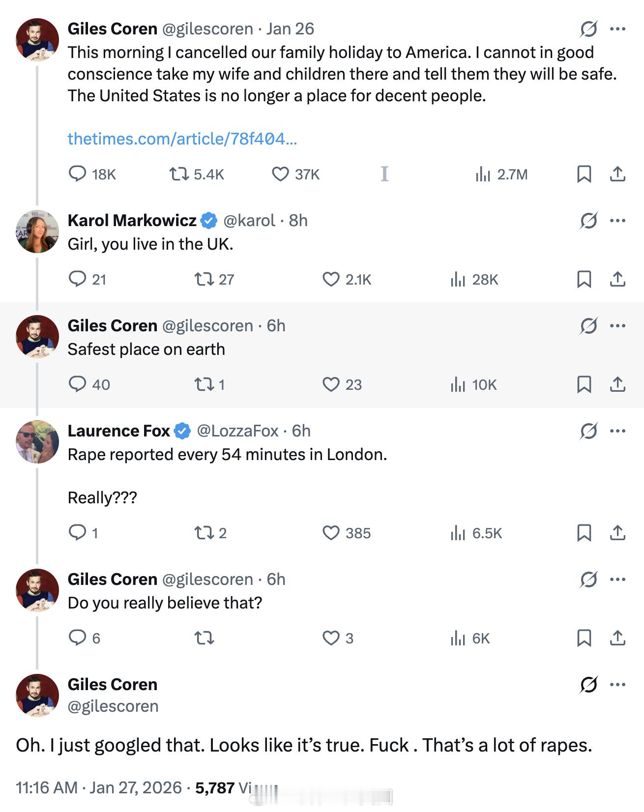
Task: Open Grok icon on Karol Markowicz's tweet
Action: tap(588, 221)
